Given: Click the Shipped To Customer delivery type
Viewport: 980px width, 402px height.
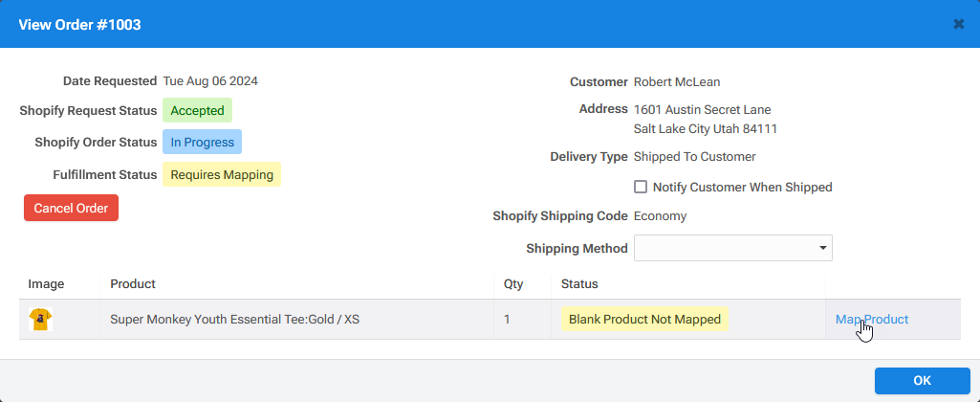Looking at the screenshot, I should pos(694,157).
